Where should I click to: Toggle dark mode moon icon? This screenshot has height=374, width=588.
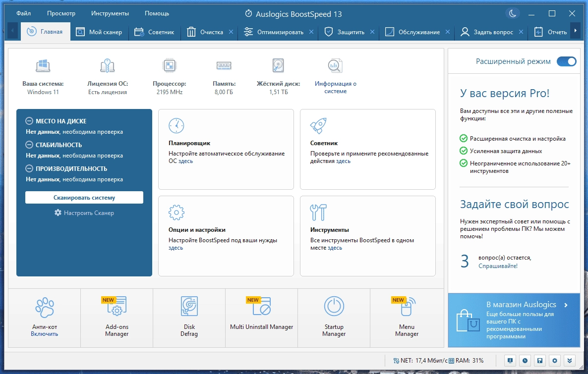[x=512, y=13]
